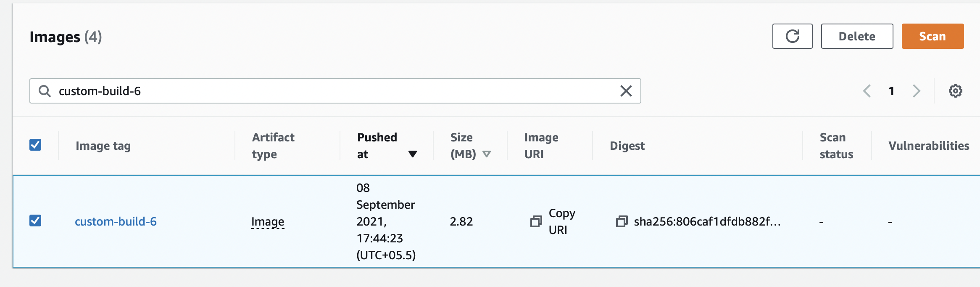Click the Image artifact type label
Image resolution: width=980 pixels, height=287 pixels.
click(268, 221)
